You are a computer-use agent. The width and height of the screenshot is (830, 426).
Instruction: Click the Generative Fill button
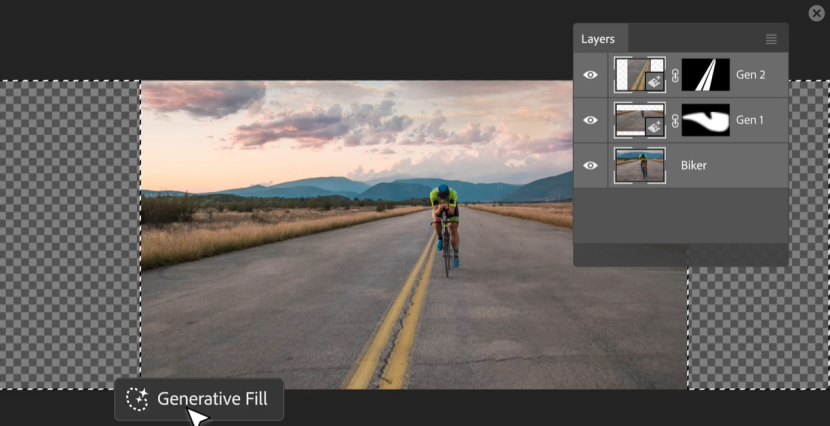tap(199, 399)
